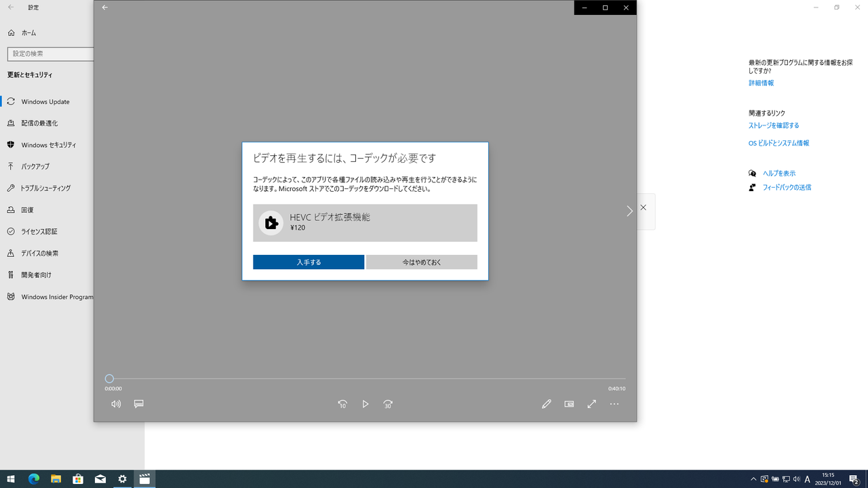
Task: Open ストレージを確認する link
Action: [x=774, y=125]
